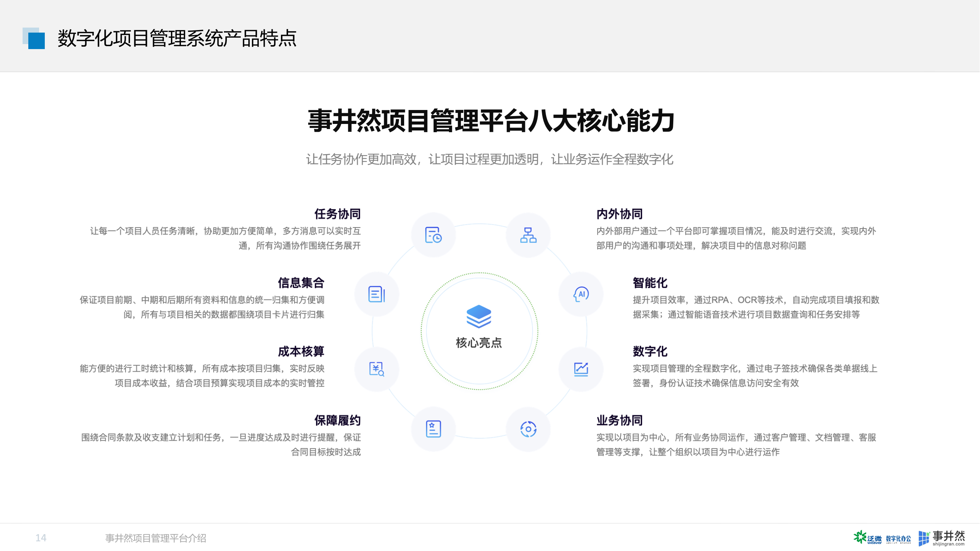This screenshot has height=551, width=980.
Task: Click the description starting 内外部用户通过一个平台
Action: click(736, 238)
